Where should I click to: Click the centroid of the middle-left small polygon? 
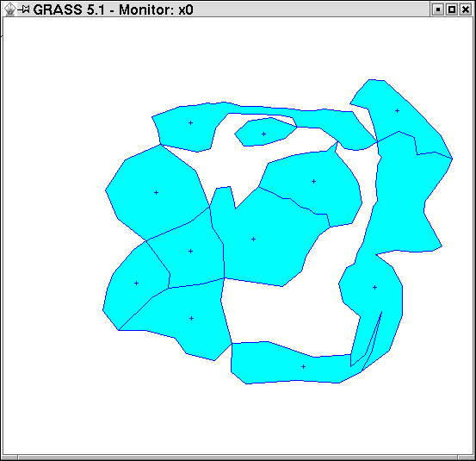coord(190,251)
